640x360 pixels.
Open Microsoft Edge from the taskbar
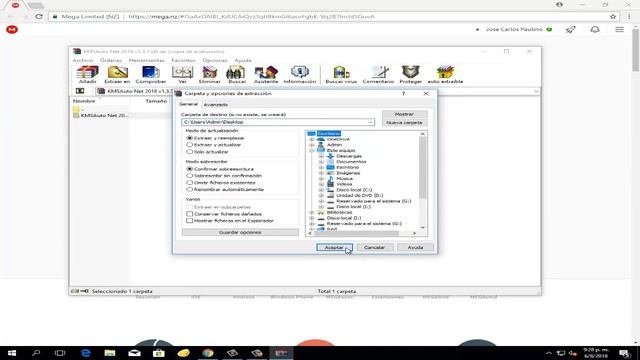[85, 353]
